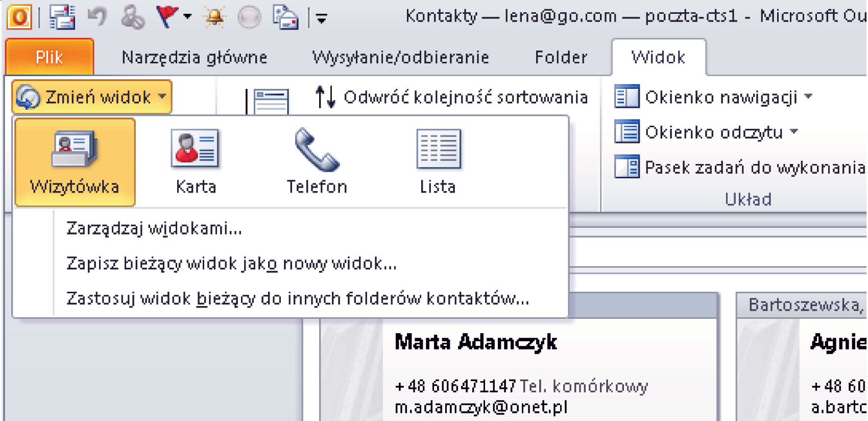Select the Wizytówka business card view
The width and height of the screenshot is (868, 421).
pyautogui.click(x=75, y=162)
